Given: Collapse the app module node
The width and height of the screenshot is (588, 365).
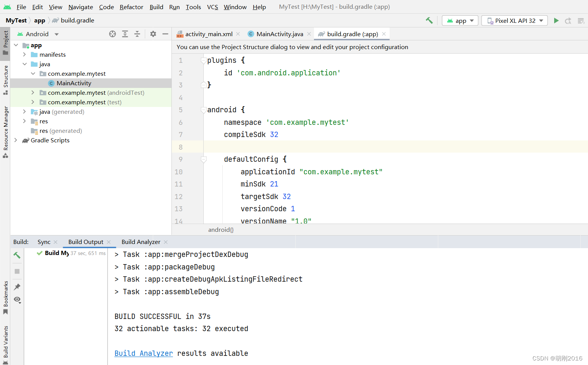Looking at the screenshot, I should [16, 45].
